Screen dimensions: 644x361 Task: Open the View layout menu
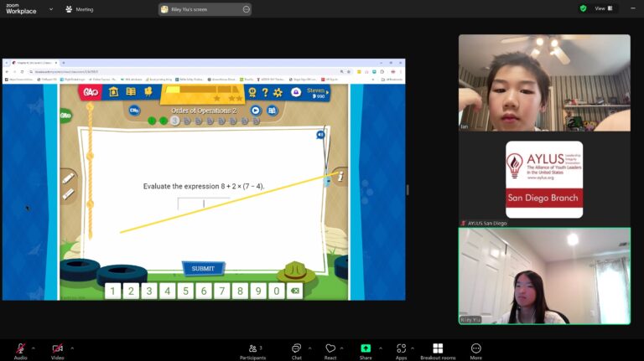coord(604,8)
